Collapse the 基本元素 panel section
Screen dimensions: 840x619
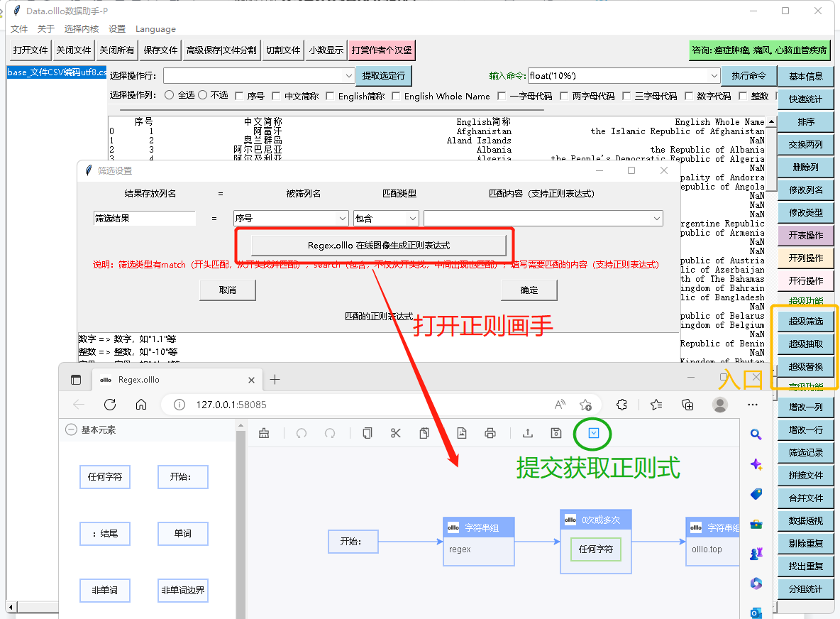pyautogui.click(x=71, y=429)
